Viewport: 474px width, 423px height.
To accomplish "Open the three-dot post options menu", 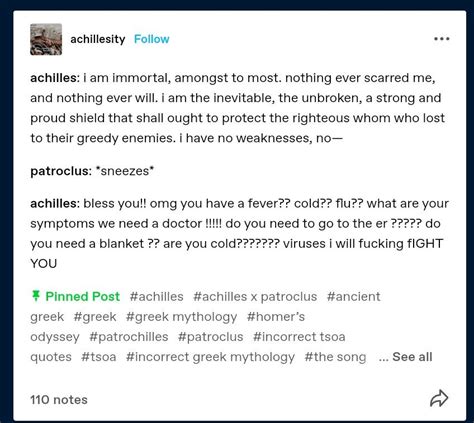I will [x=442, y=39].
